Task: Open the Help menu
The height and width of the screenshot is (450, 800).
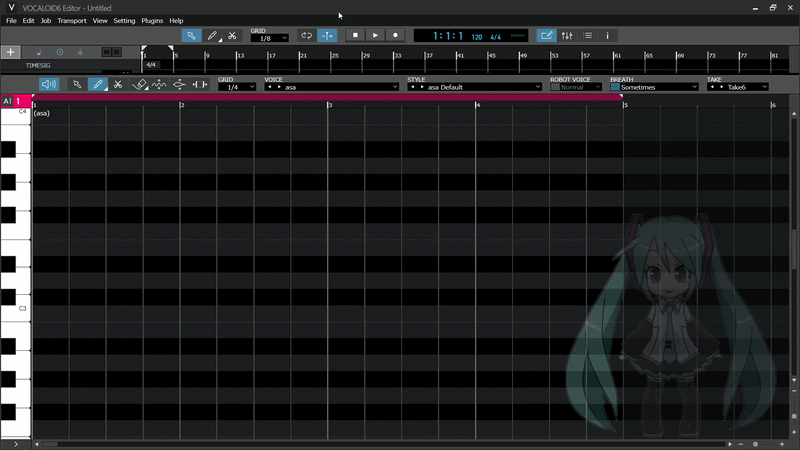Action: click(176, 21)
